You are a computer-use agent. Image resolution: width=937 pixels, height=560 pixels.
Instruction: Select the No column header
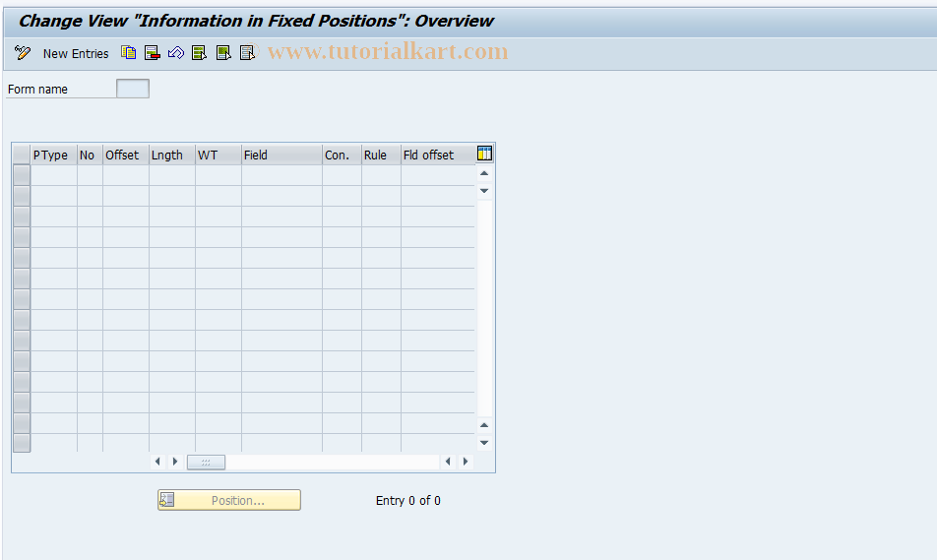[91, 155]
